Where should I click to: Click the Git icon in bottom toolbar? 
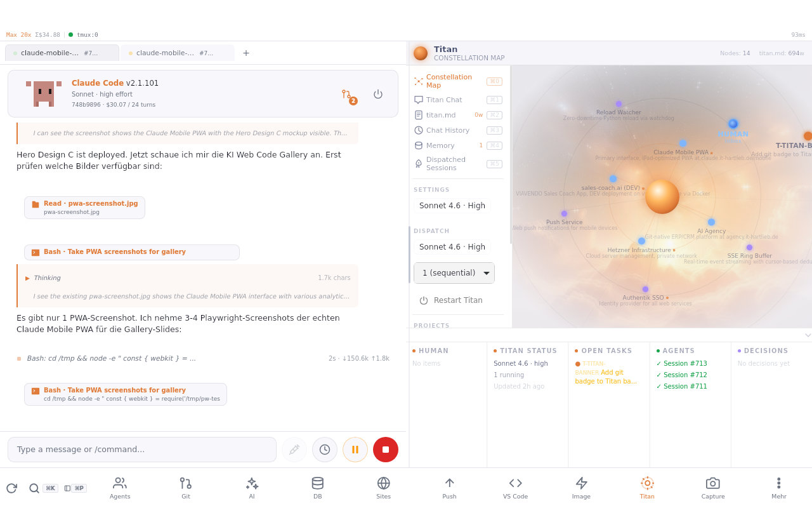(185, 487)
